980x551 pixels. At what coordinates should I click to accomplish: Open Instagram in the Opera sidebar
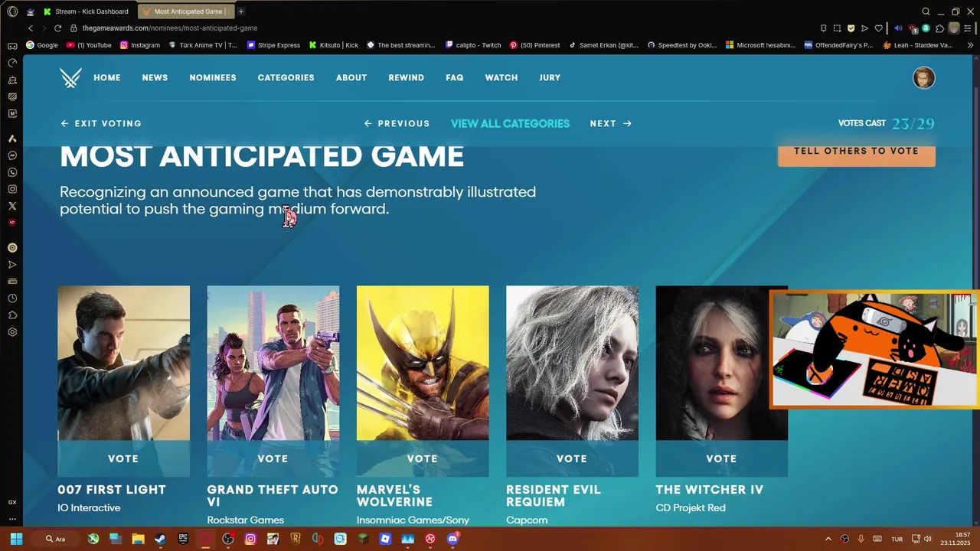(x=12, y=189)
